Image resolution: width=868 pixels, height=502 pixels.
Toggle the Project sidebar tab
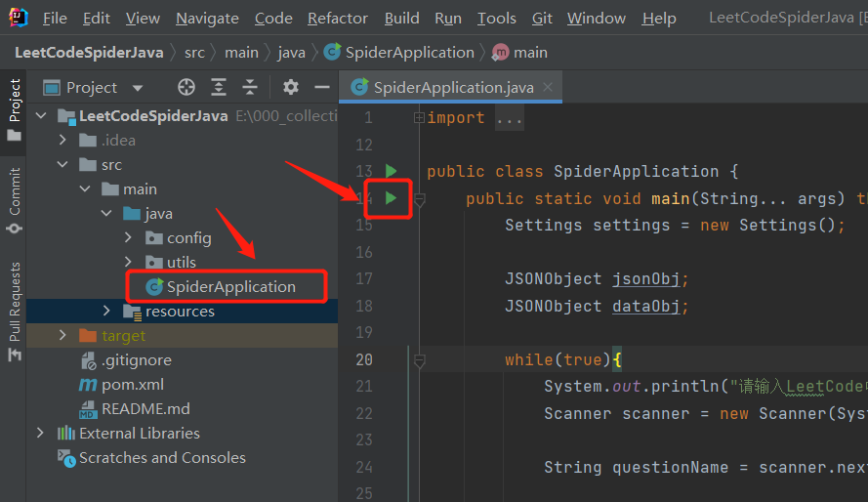15,109
